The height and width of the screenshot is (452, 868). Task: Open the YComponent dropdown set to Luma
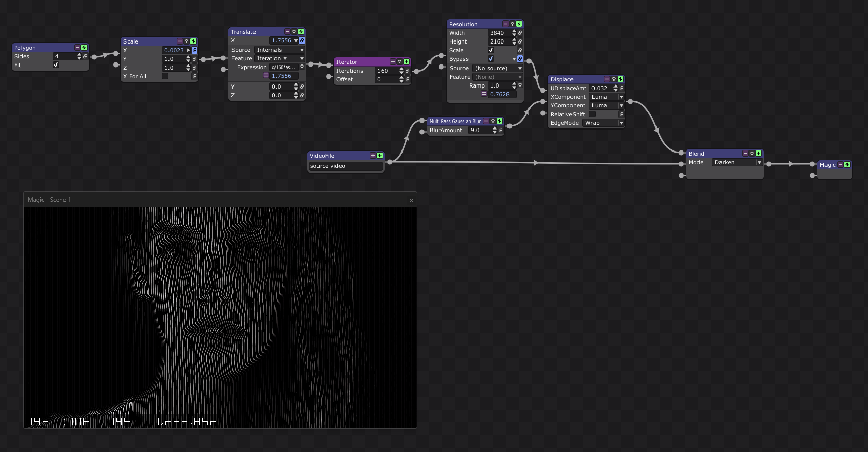coord(606,105)
